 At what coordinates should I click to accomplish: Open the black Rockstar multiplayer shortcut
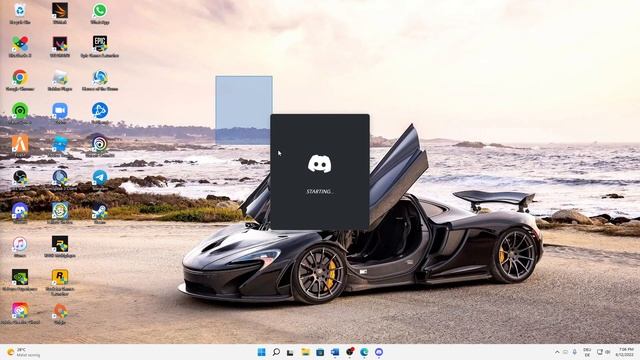coord(60,246)
